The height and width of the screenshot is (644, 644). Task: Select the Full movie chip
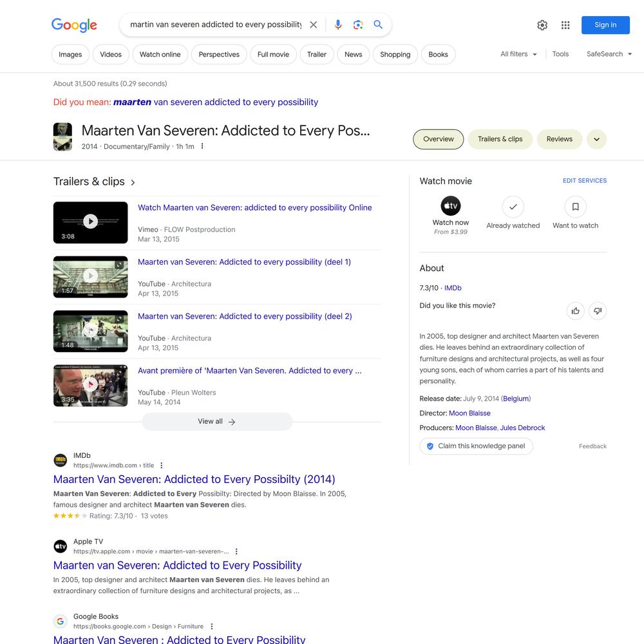coord(274,54)
